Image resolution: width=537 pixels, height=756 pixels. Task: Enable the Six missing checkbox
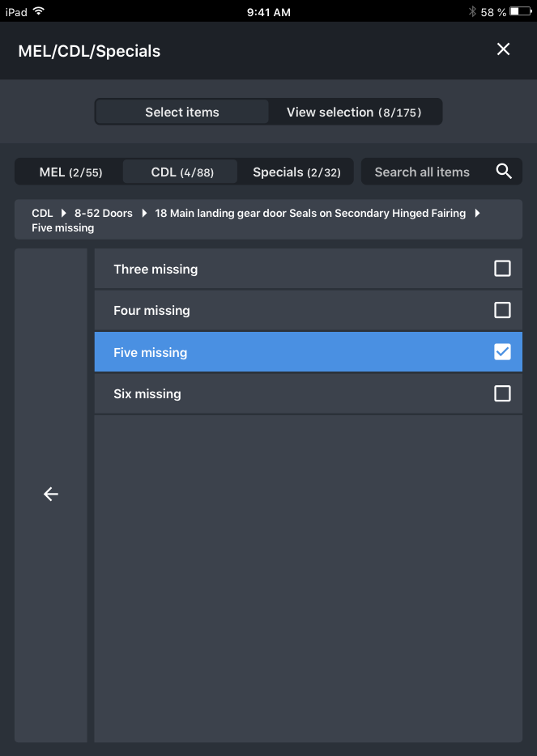click(502, 393)
